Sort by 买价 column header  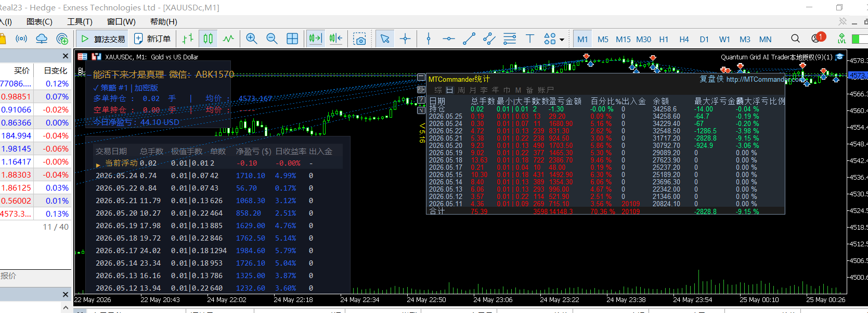coord(22,70)
